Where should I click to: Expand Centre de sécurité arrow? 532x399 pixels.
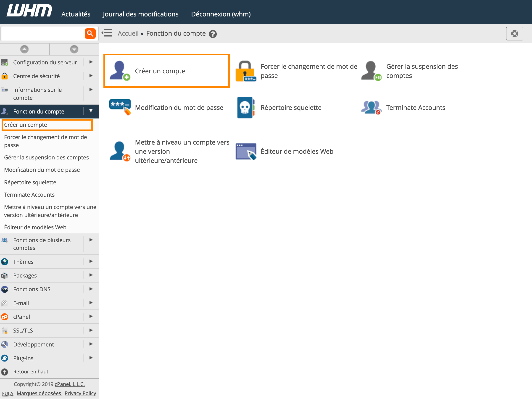tap(91, 76)
